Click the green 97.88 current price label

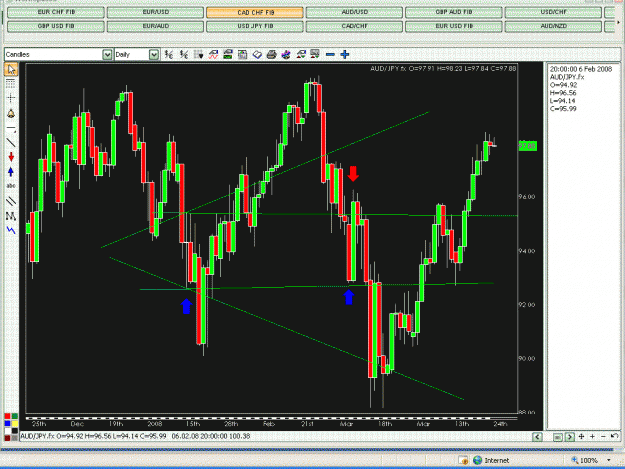pyautogui.click(x=527, y=146)
